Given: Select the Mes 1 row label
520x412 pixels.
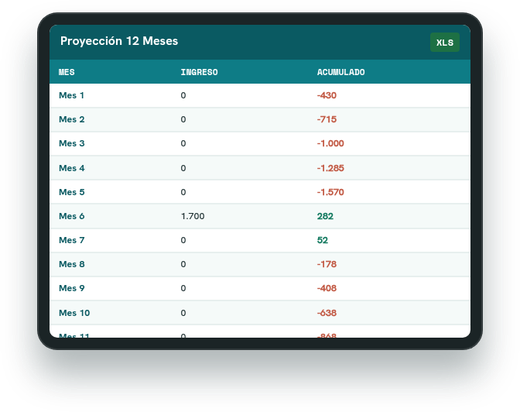Looking at the screenshot, I should pos(71,95).
